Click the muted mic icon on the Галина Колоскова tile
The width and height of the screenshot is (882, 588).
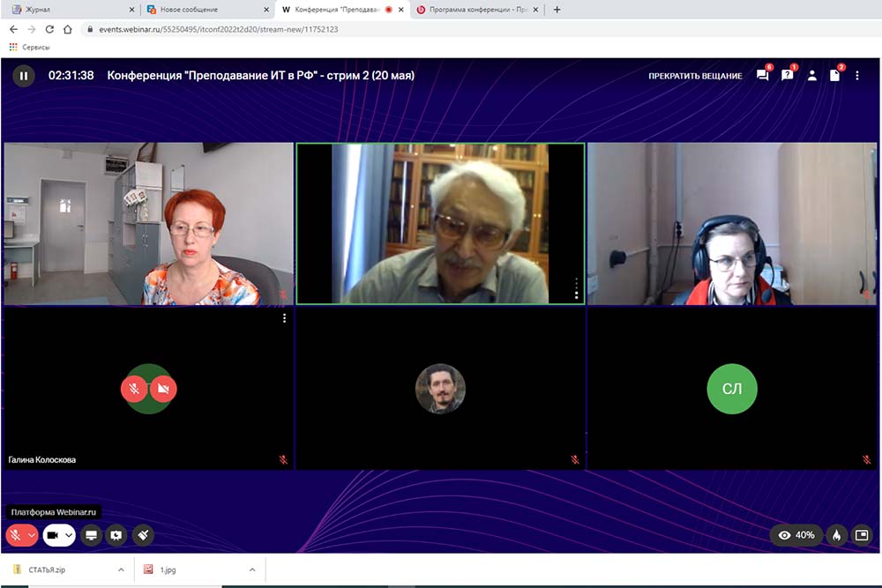coord(283,460)
